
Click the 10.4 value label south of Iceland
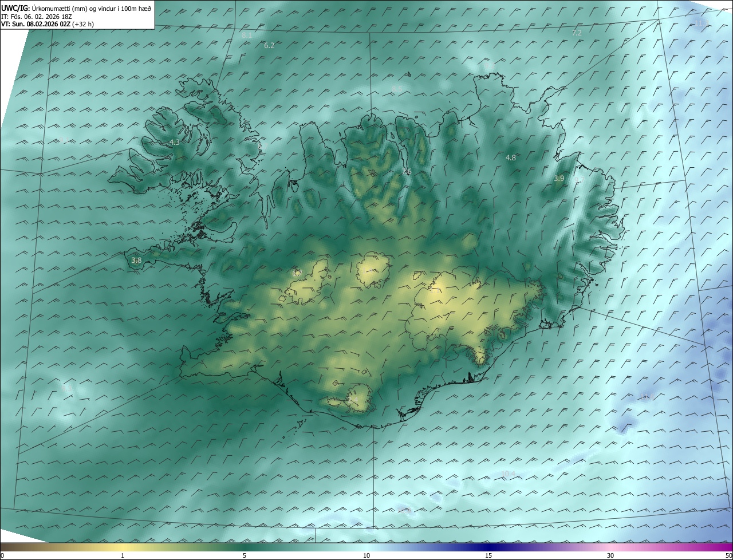pyautogui.click(x=508, y=474)
